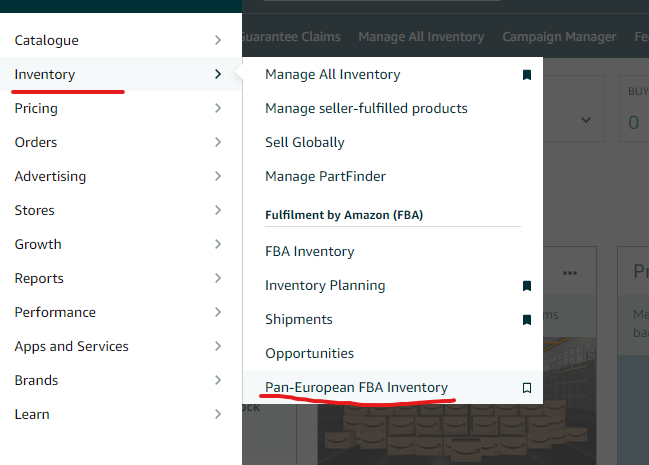Click the three-dot options on card

point(570,273)
